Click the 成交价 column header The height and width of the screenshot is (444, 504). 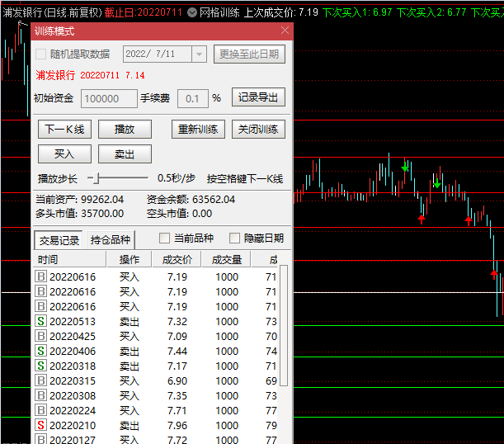click(x=176, y=259)
